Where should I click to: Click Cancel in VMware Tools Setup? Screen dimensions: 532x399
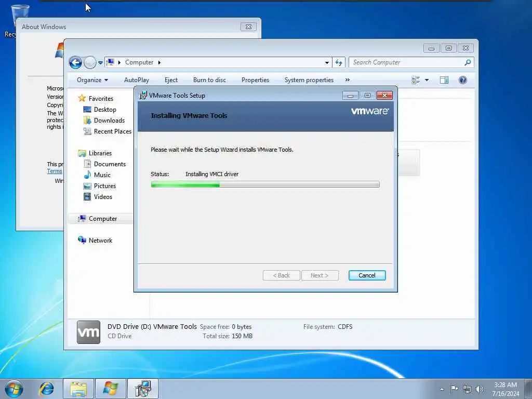click(367, 275)
